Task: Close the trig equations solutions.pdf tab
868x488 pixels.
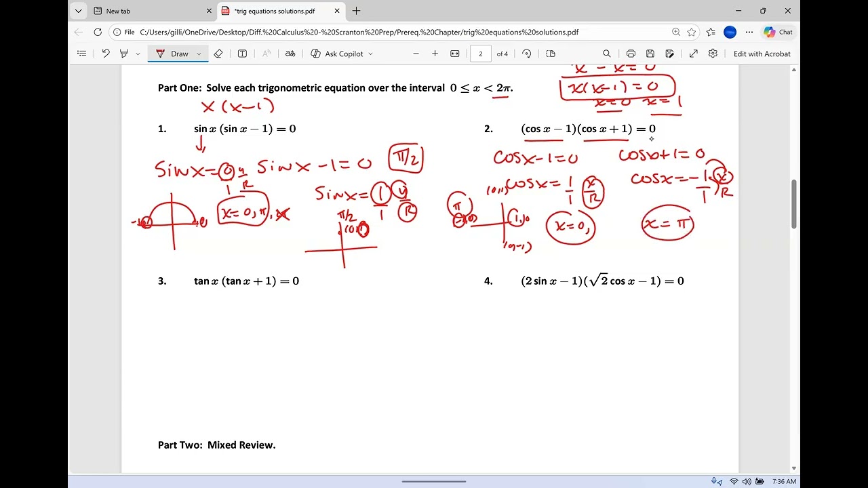Action: click(x=336, y=11)
